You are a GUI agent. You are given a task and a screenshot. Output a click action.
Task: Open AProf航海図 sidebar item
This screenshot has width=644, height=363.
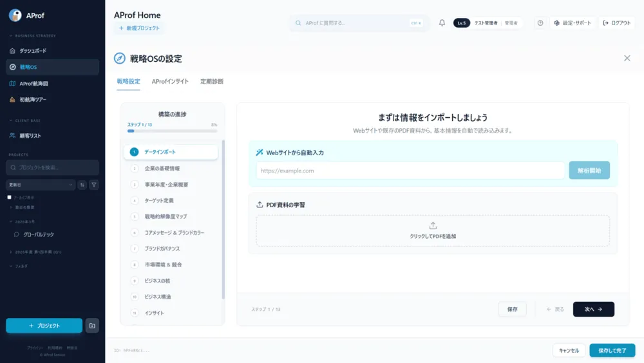point(52,84)
